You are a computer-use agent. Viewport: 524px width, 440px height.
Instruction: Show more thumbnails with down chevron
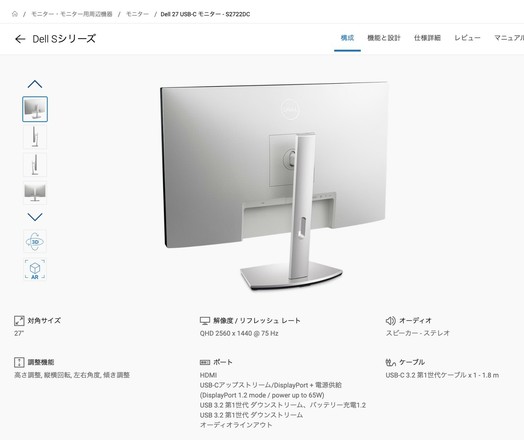tap(35, 217)
